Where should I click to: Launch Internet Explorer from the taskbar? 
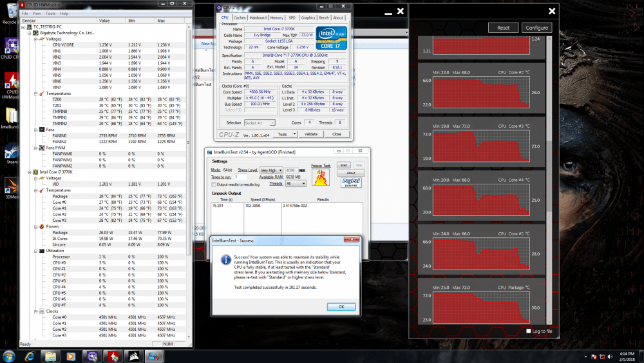pos(30,357)
